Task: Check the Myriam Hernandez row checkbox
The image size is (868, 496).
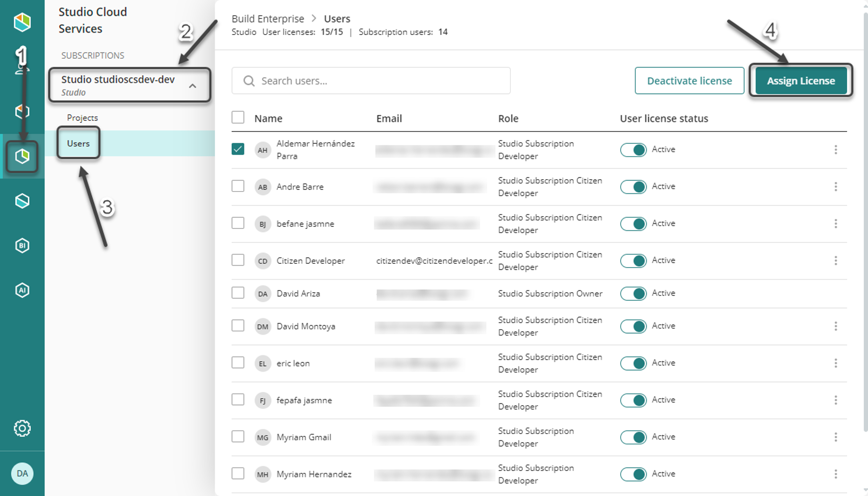Action: tap(238, 473)
